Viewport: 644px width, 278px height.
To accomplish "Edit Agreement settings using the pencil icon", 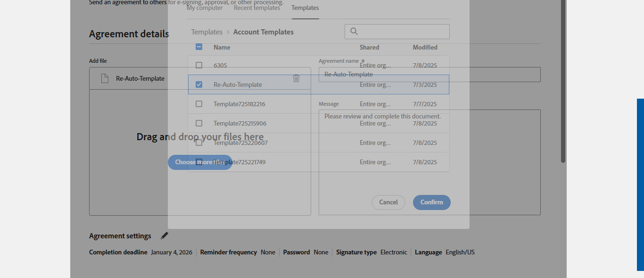I will (x=164, y=236).
